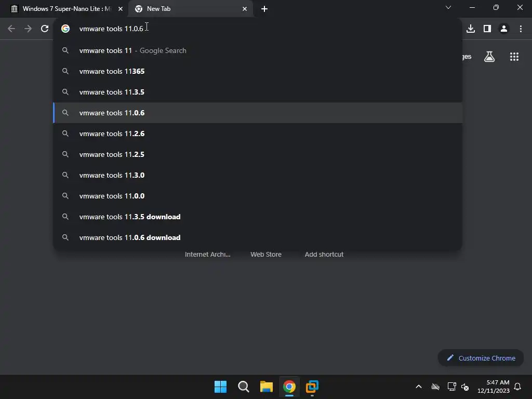Open the Chrome profile avatar icon
The height and width of the screenshot is (399, 532).
504,29
